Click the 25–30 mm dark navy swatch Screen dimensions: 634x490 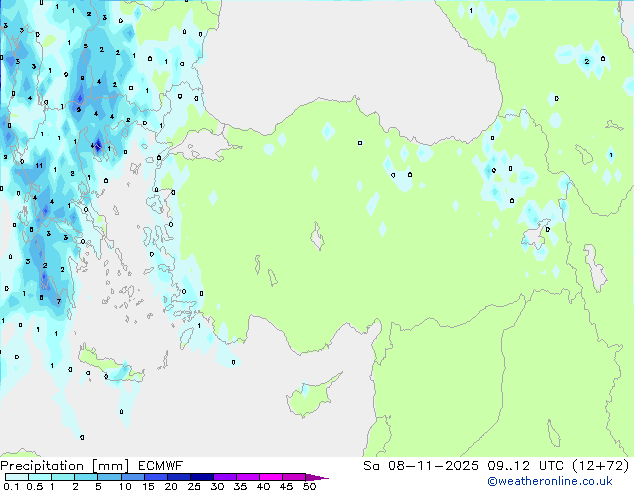[x=201, y=477]
